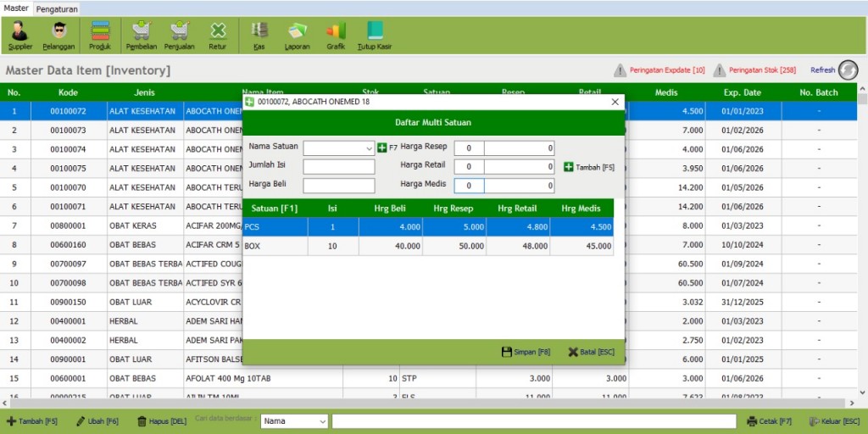Click the green plus F7 icon
Image resolution: width=868 pixels, height=434 pixels.
point(382,148)
